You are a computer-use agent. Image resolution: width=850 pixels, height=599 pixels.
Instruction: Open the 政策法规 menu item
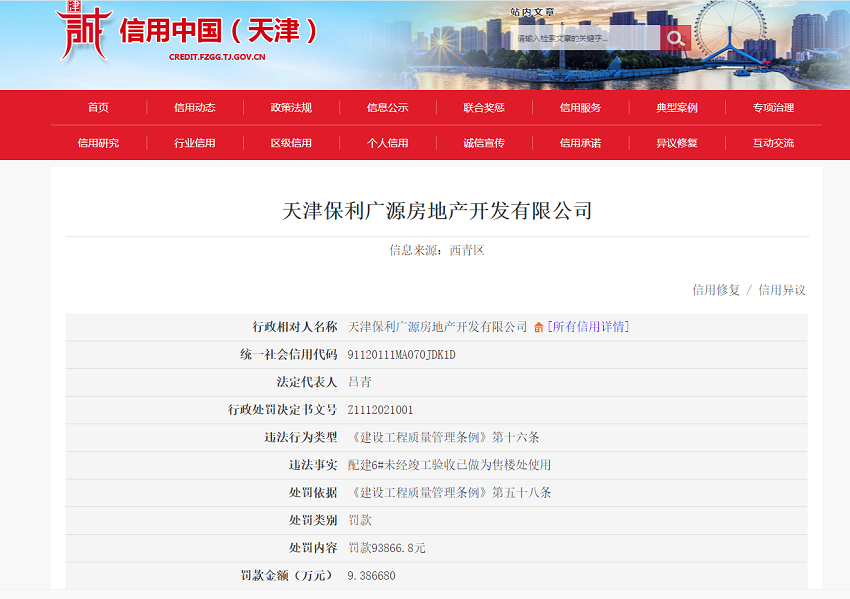(x=291, y=108)
